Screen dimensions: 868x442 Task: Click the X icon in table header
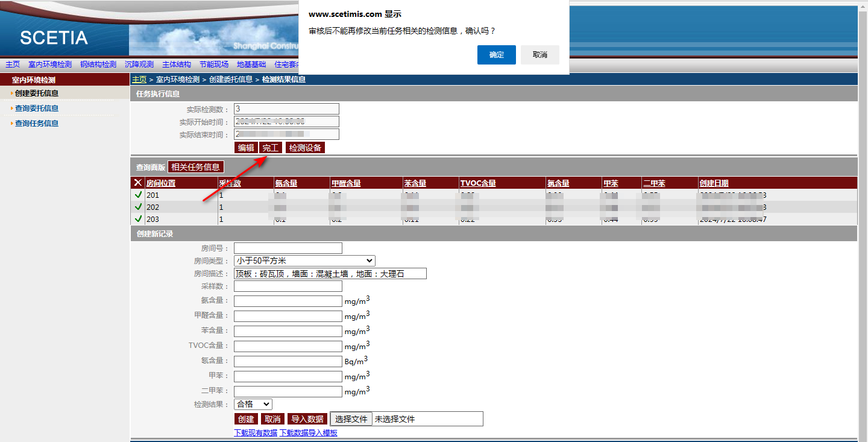(x=138, y=183)
